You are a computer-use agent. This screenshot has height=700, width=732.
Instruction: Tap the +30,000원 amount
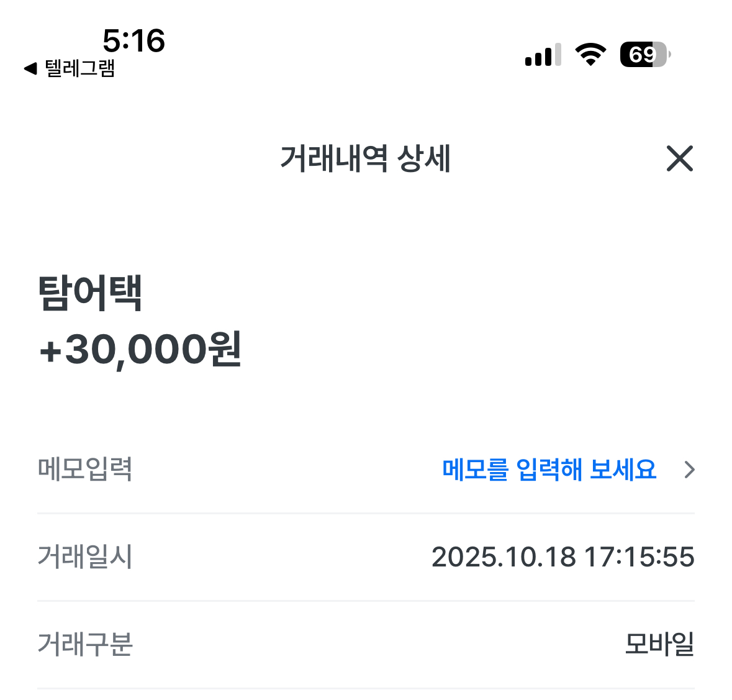(x=140, y=350)
